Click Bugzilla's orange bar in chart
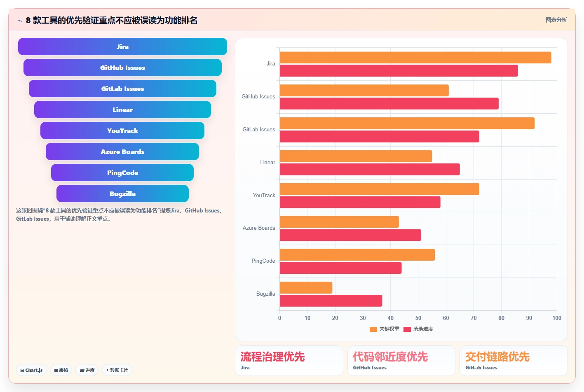The height and width of the screenshot is (392, 584). (306, 288)
